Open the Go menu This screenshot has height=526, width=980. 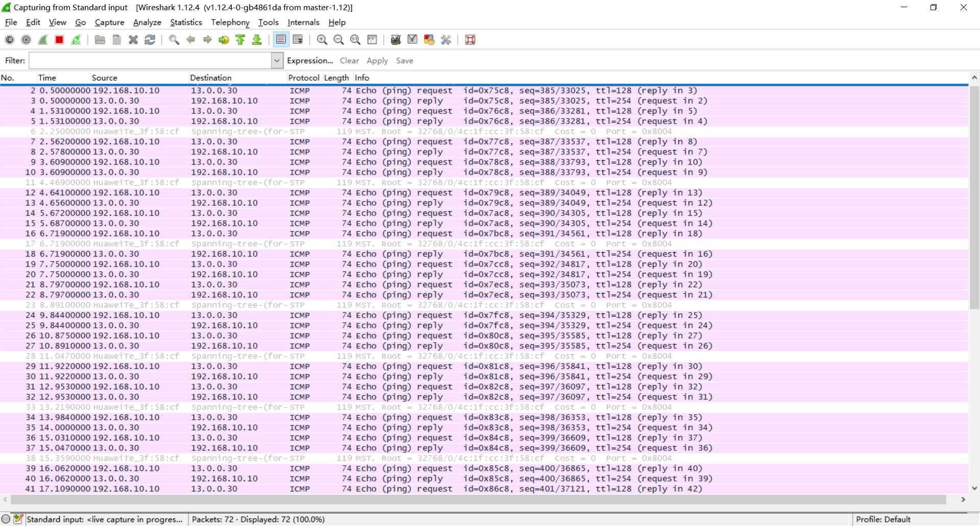81,22
